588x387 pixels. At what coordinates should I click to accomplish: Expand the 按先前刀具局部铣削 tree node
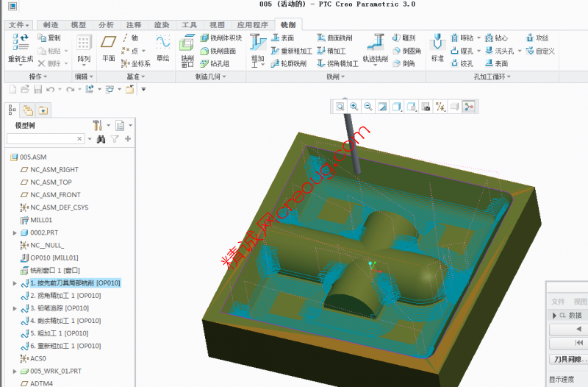(15, 283)
